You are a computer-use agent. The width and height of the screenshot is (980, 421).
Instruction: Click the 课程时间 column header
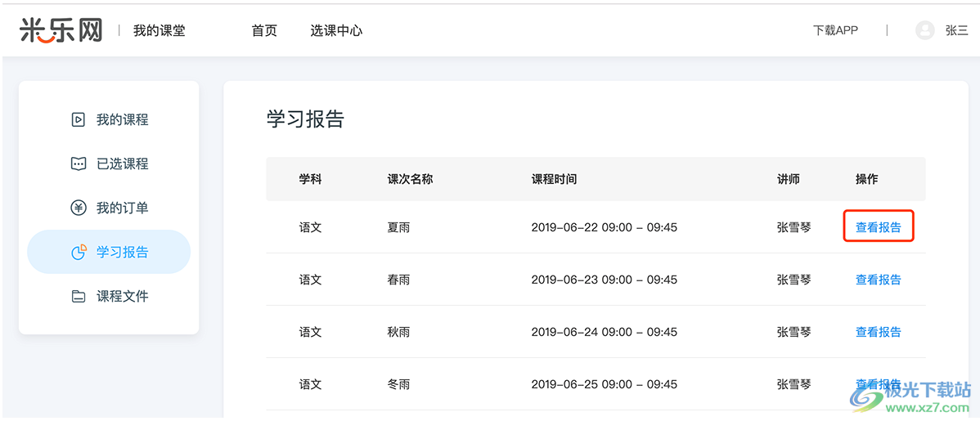click(x=554, y=179)
